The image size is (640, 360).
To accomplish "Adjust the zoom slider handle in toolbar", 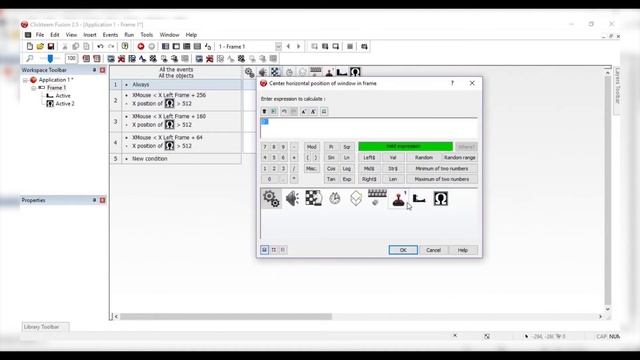I will pyautogui.click(x=50, y=59).
